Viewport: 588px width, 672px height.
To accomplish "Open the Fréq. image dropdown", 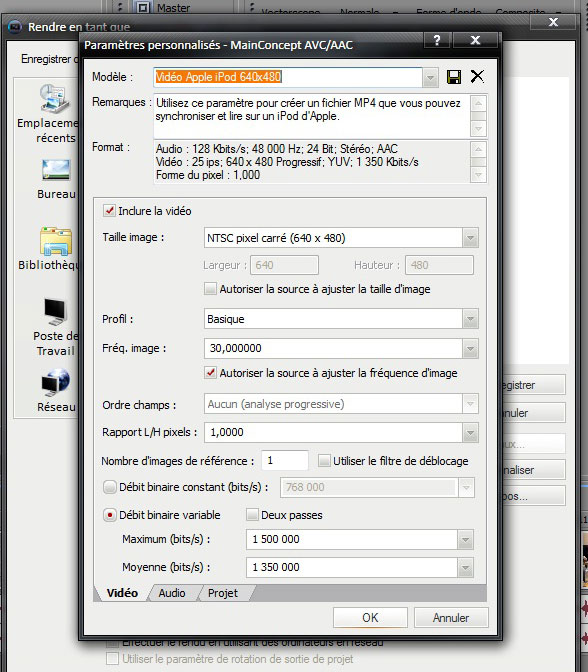I will 470,348.
